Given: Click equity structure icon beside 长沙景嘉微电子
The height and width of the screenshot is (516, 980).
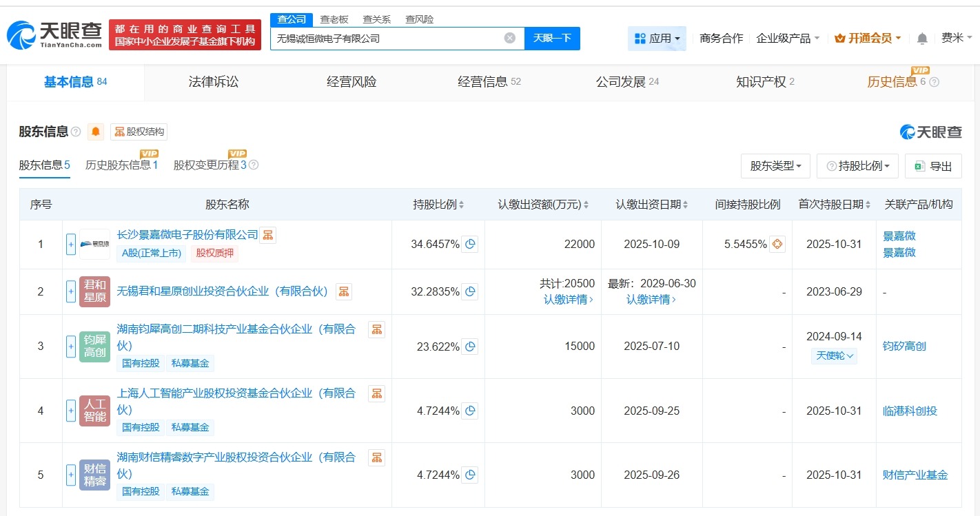Looking at the screenshot, I should tap(267, 235).
